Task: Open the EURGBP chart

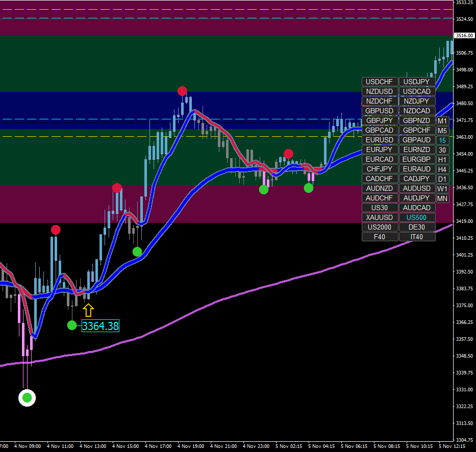Action: 417,159
